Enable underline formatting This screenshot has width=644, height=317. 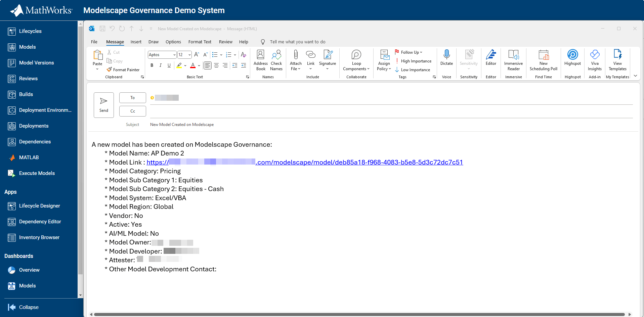[x=169, y=65]
